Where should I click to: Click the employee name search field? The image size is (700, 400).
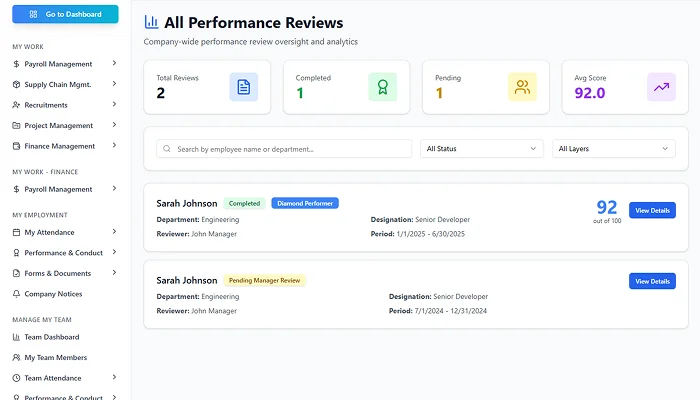click(284, 149)
